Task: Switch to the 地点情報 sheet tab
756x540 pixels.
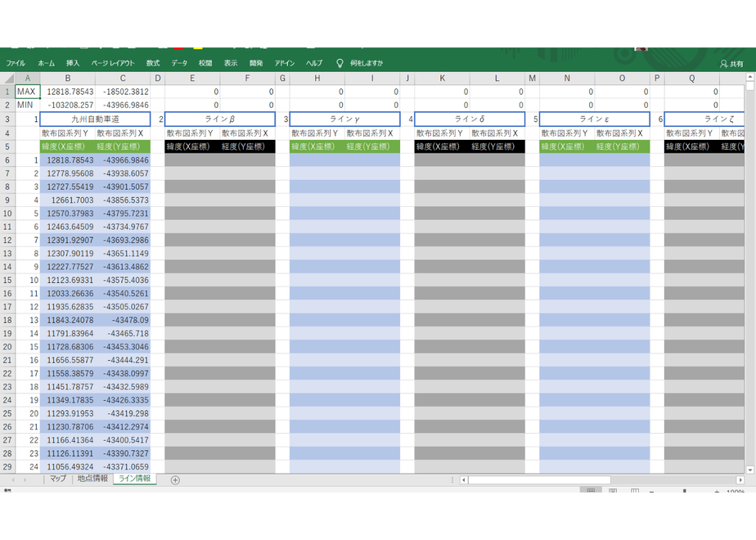Action: [x=92, y=479]
